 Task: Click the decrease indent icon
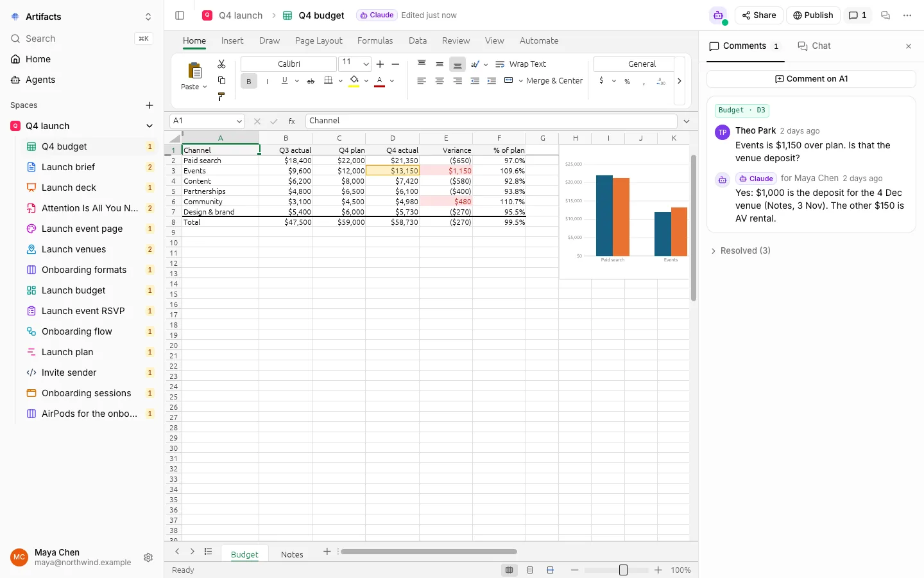[x=475, y=81]
